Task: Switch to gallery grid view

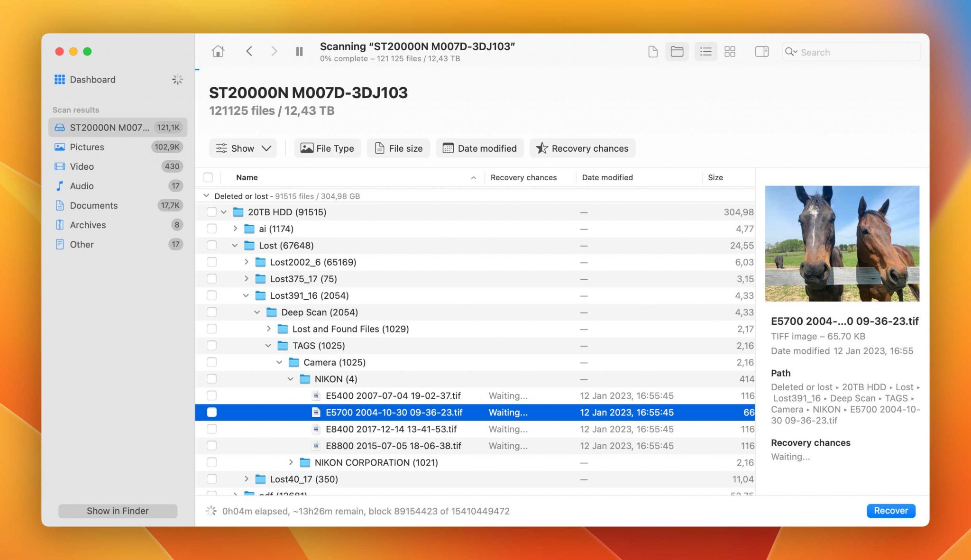Action: coord(730,51)
